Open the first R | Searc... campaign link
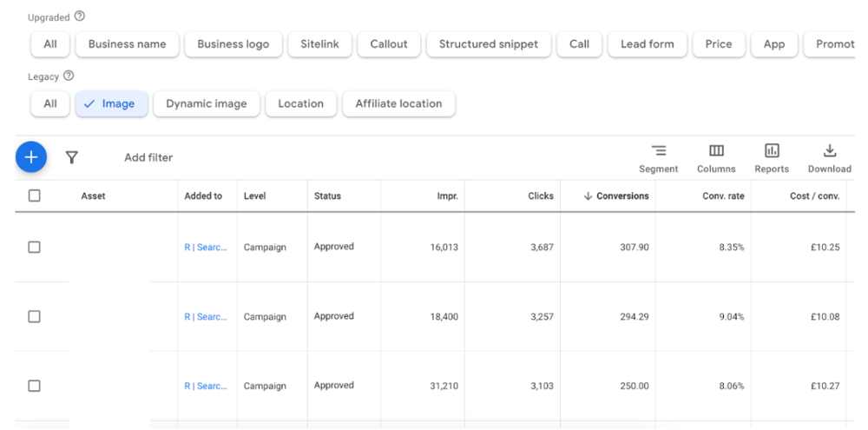Screen dimensions: 868x430 click(206, 248)
